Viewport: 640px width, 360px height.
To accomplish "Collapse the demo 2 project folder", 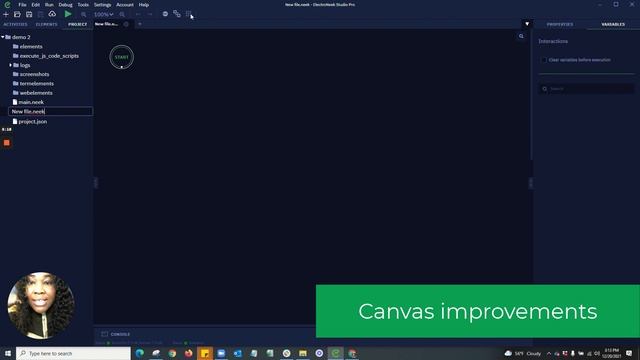I will click(2, 37).
